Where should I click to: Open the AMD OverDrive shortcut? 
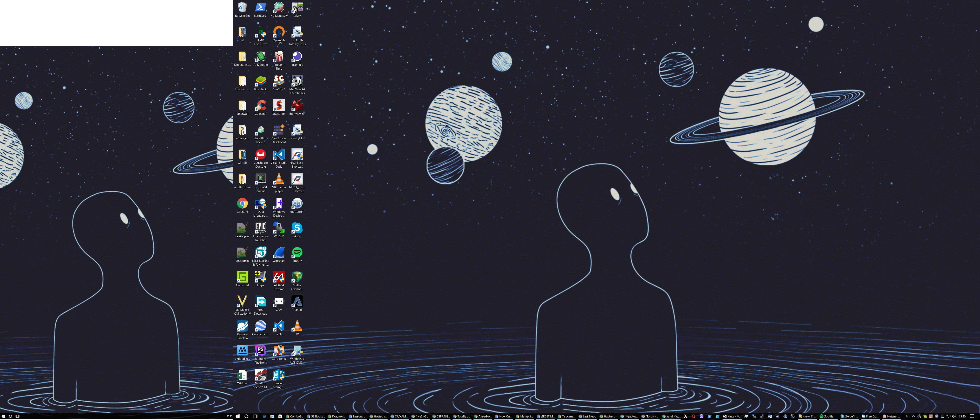(x=261, y=36)
